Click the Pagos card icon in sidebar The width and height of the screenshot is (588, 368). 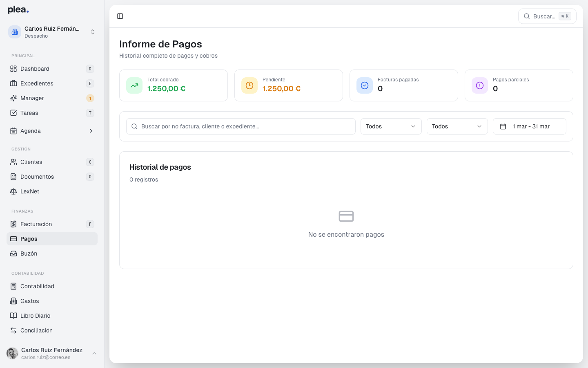point(13,239)
